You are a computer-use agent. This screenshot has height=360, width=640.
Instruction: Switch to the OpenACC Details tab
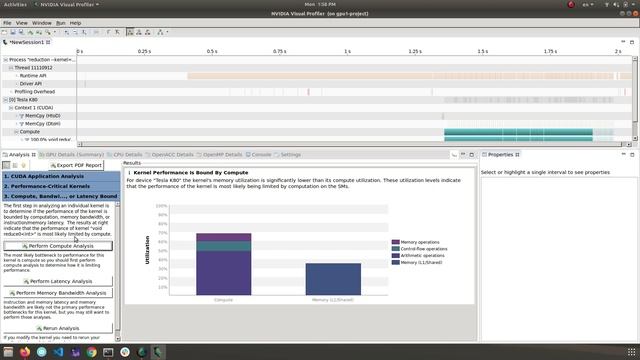point(169,155)
